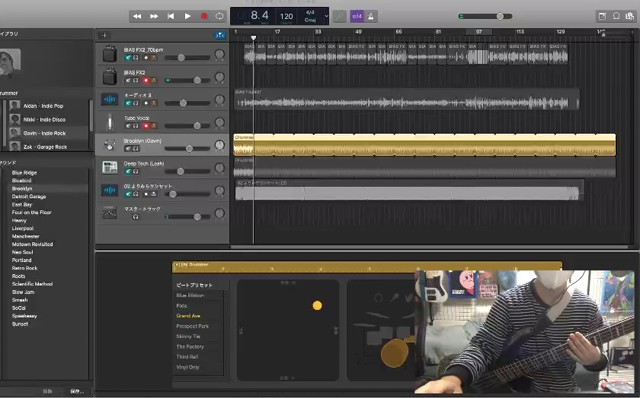Viewport: 640px width, 398px height.
Task: Toggle the purple count-in button
Action: click(x=357, y=16)
